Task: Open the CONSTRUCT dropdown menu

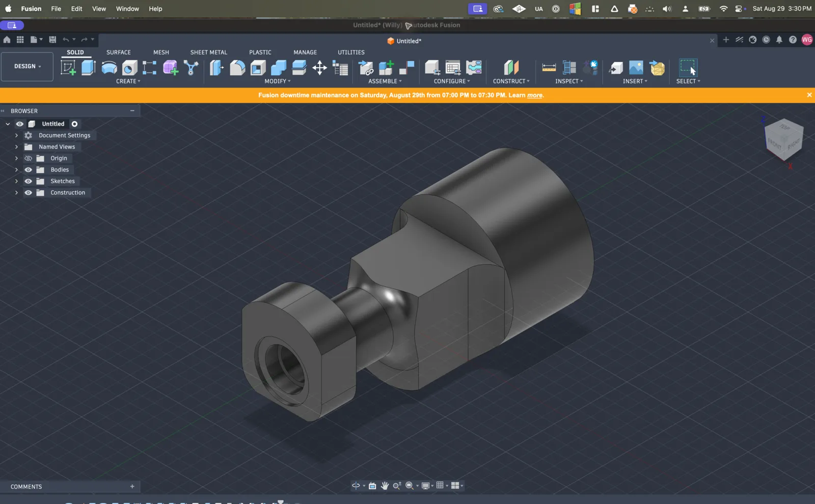Action: [511, 81]
